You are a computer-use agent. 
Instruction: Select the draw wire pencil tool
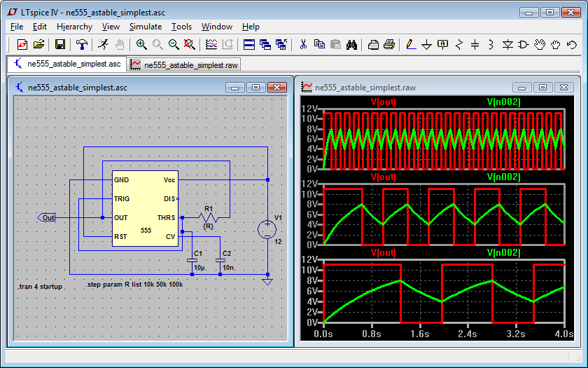(411, 45)
